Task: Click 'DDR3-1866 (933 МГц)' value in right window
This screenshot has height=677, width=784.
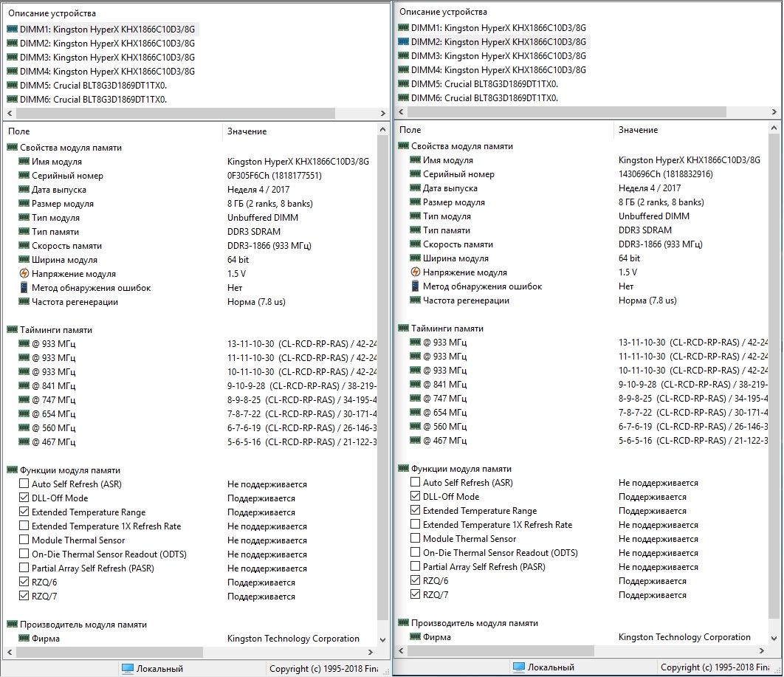Action: coord(661,244)
